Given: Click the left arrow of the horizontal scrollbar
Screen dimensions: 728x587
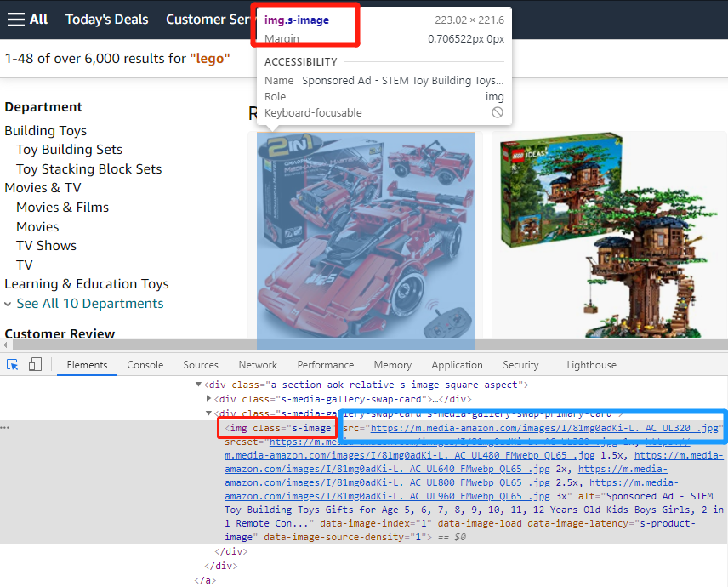Looking at the screenshot, I should click(x=5, y=345).
